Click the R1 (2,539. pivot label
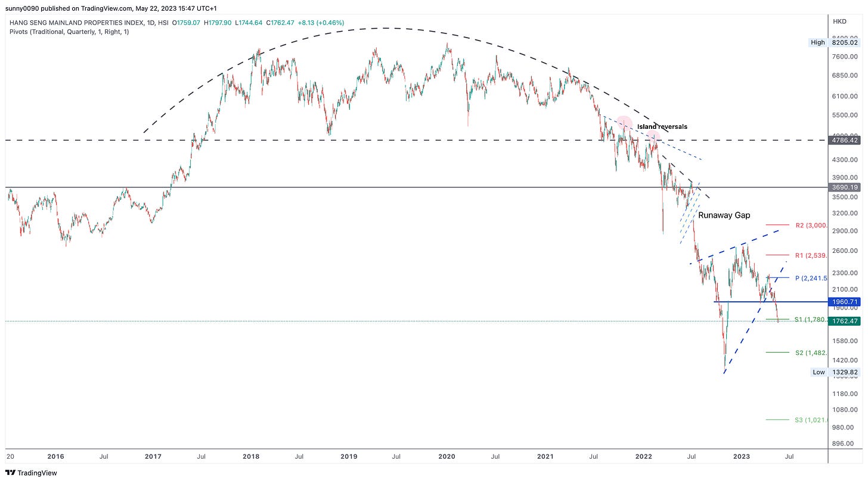Screen dimensions: 868x482 811,255
